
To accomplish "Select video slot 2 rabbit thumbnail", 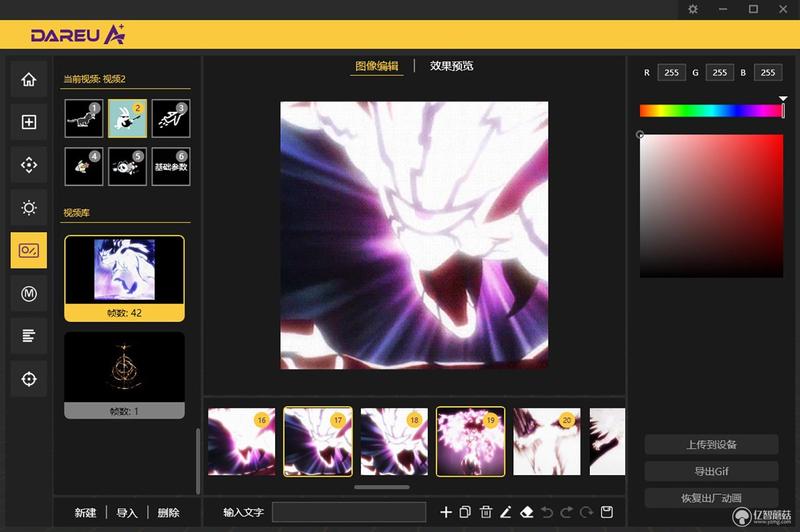I will pyautogui.click(x=128, y=118).
